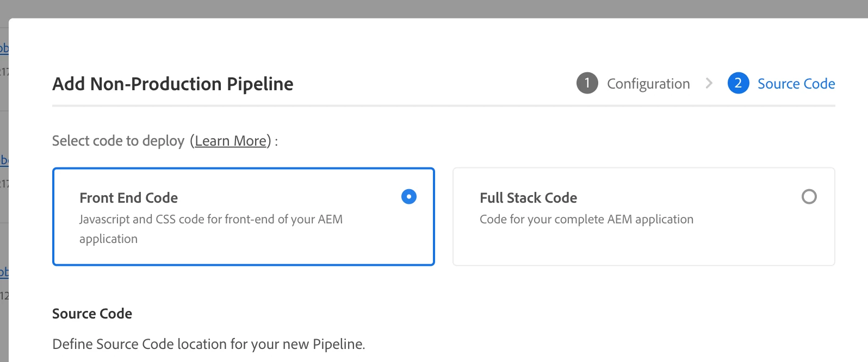The image size is (868, 362).
Task: Click the Front End Code card title
Action: (x=128, y=198)
